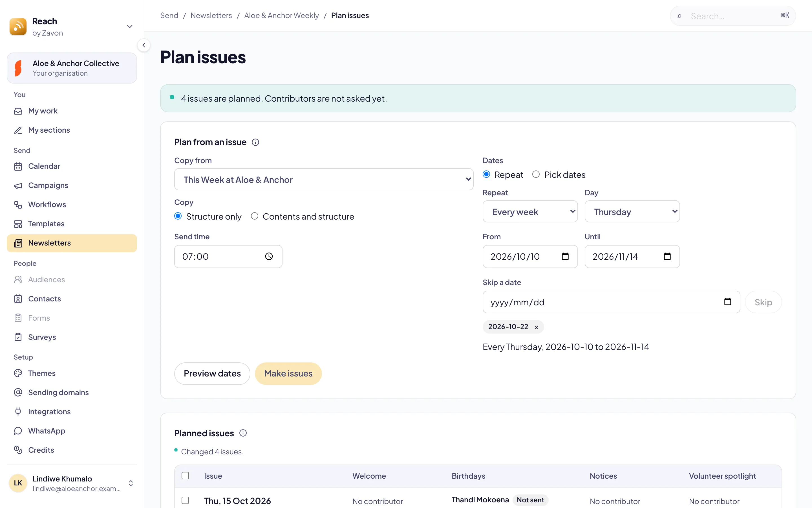This screenshot has height=508, width=812.
Task: Click the Campaigns megaphone icon
Action: pos(18,185)
